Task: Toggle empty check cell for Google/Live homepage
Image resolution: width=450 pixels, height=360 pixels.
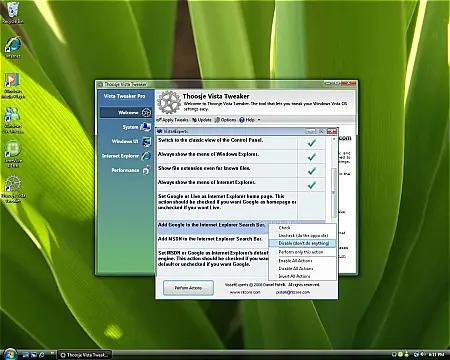Action: 311,205
